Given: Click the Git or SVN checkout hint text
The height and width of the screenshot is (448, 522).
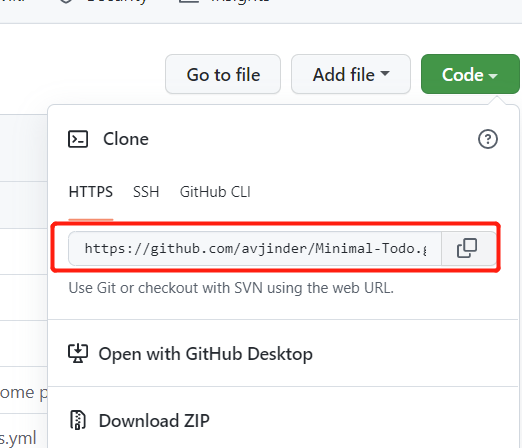Looking at the screenshot, I should 231,288.
